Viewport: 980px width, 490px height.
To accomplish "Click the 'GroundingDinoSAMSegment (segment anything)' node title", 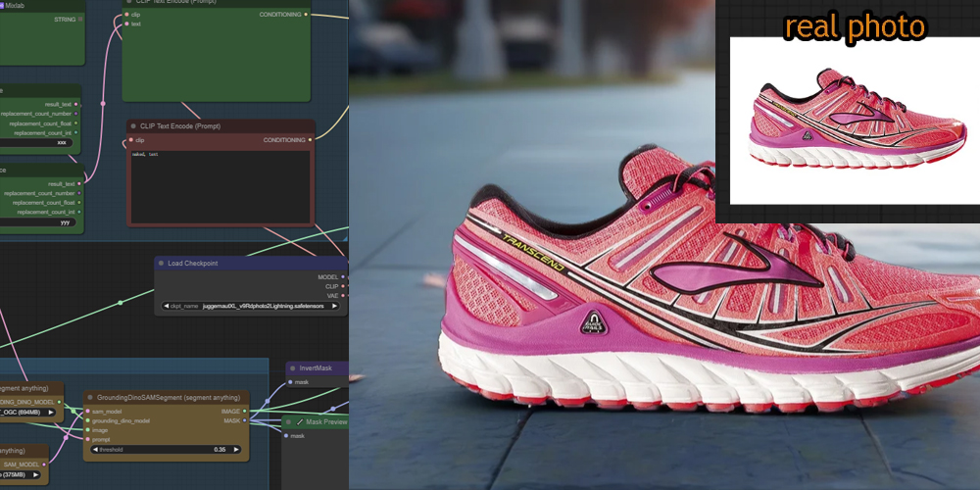I will point(169,398).
